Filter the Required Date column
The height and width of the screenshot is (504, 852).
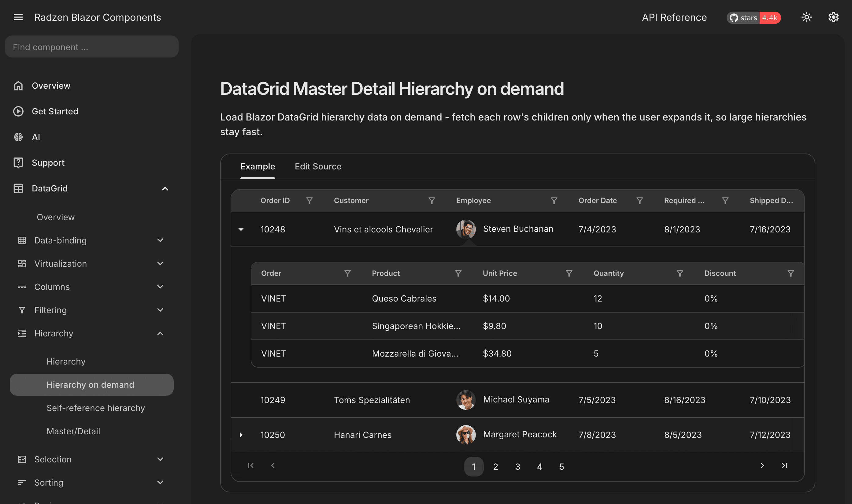[725, 201]
